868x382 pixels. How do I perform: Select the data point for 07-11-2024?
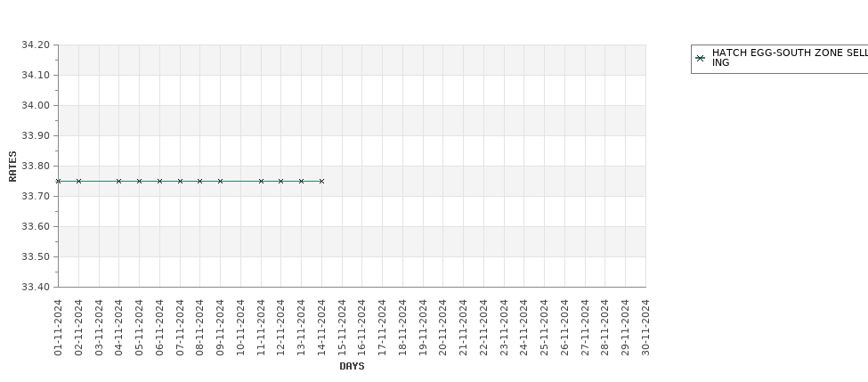(180, 181)
